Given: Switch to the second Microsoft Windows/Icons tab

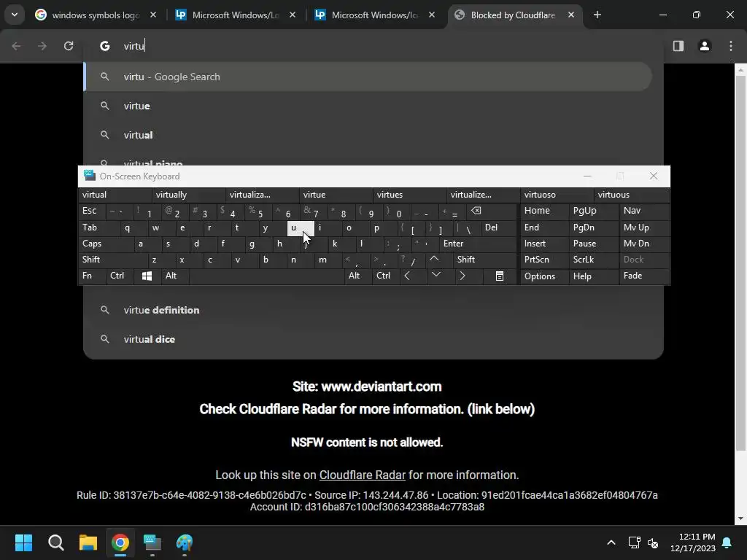Looking at the screenshot, I should (x=374, y=15).
